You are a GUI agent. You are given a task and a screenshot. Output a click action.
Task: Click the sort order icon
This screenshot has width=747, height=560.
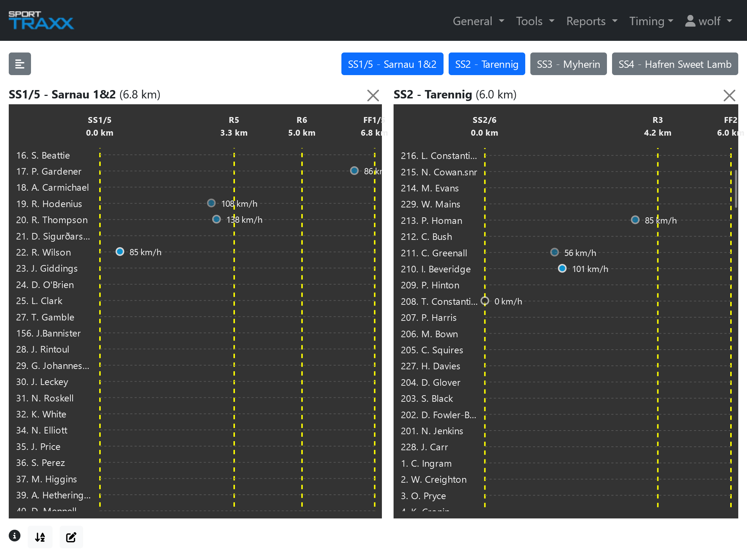pos(40,537)
